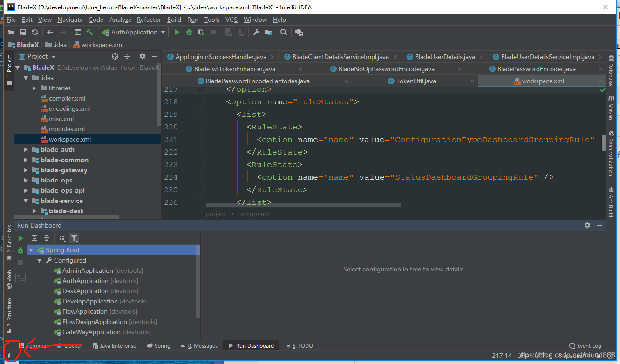Click the Open folder toolbar icon
The height and width of the screenshot is (364, 620).
click(11, 32)
